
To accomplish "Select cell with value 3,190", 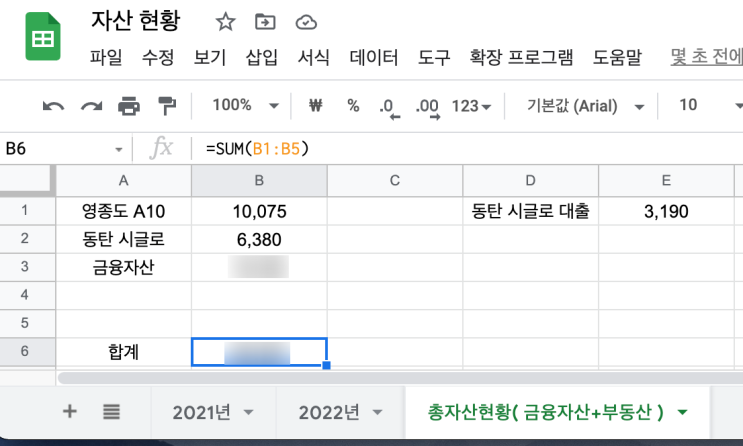I will (x=666, y=211).
